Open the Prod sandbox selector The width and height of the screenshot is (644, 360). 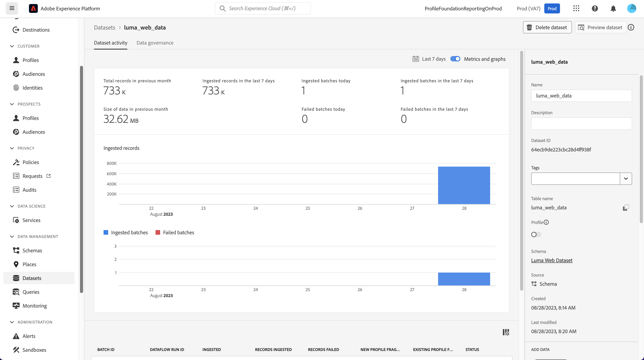(552, 8)
